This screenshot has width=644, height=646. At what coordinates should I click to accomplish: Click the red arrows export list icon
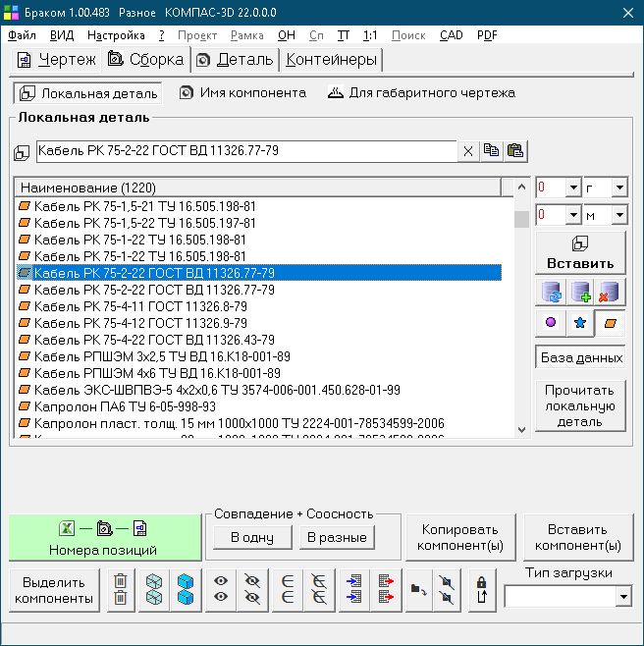click(x=386, y=590)
